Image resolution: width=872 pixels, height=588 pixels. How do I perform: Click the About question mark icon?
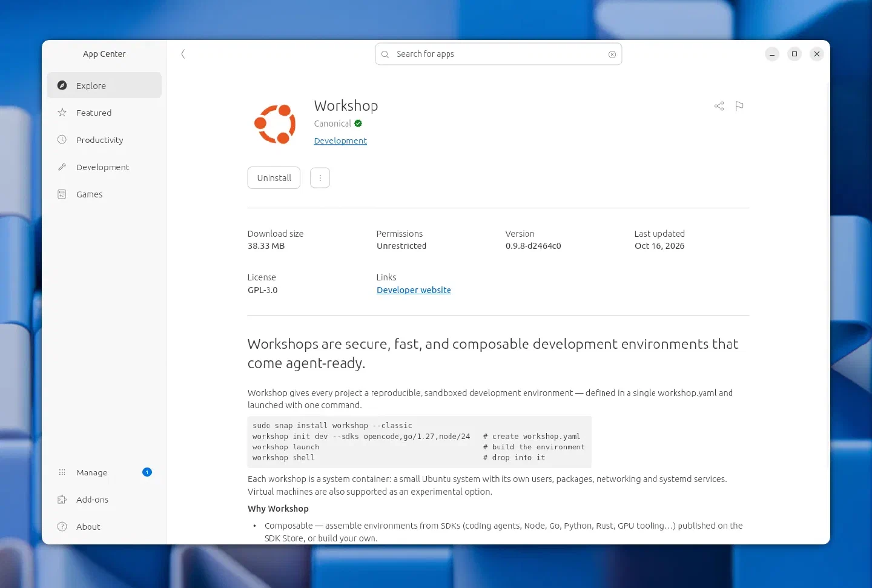[62, 527]
